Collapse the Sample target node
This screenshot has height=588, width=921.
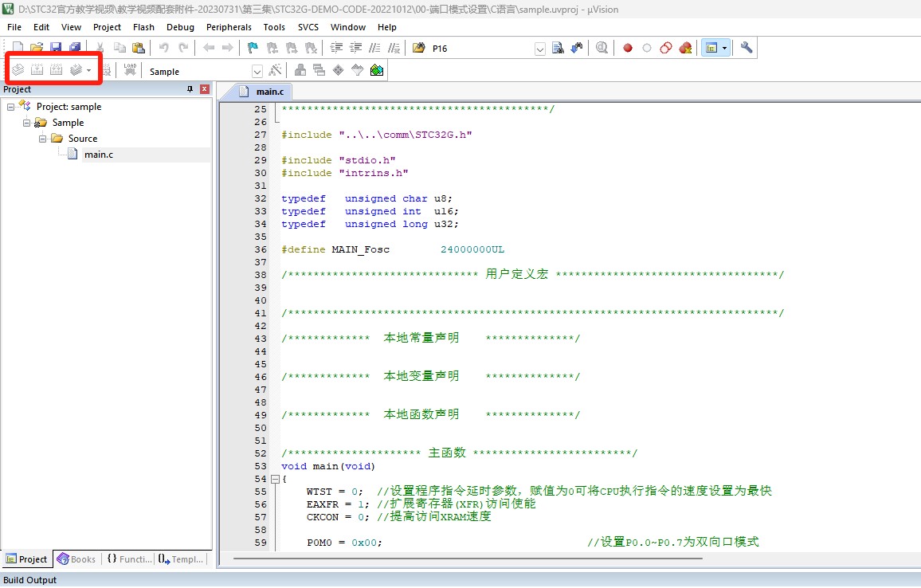(26, 123)
